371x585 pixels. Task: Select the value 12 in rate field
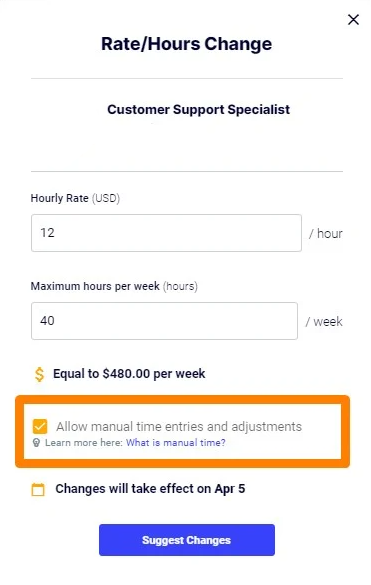point(47,233)
